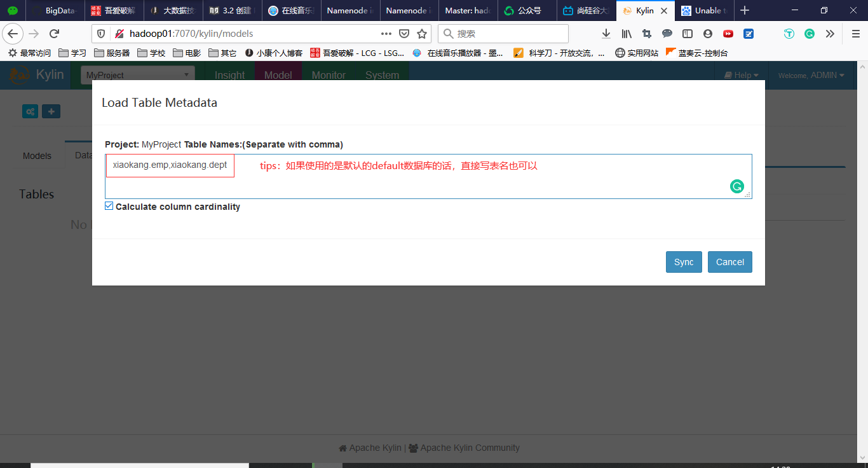Toggle the sidebar view icon
868x468 pixels.
[688, 34]
